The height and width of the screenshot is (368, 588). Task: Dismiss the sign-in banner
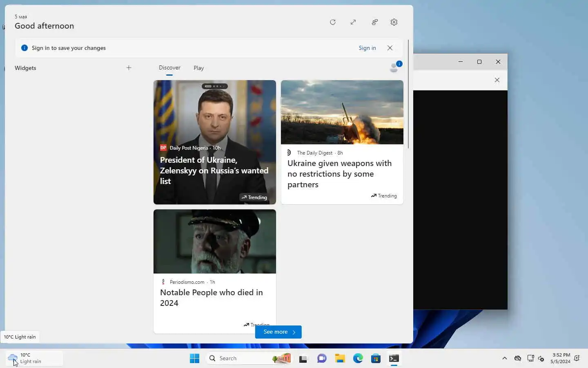pyautogui.click(x=390, y=48)
